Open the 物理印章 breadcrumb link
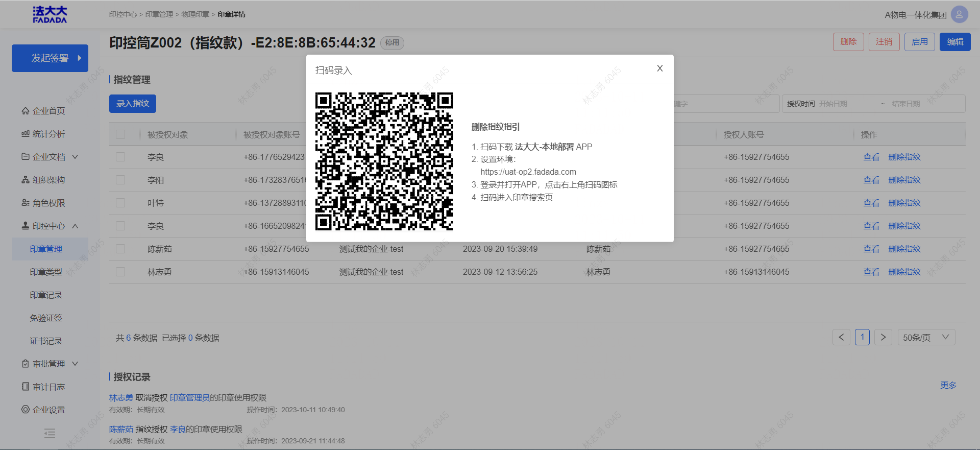This screenshot has height=450, width=980. [x=195, y=14]
